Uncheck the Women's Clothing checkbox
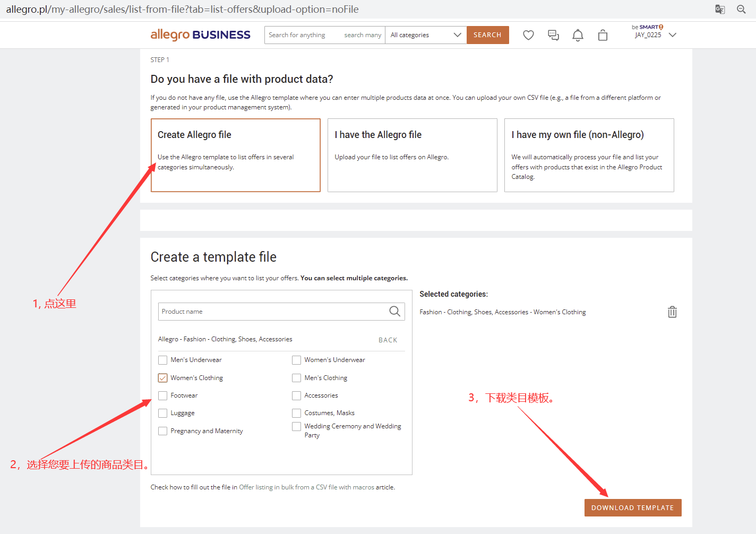 pyautogui.click(x=162, y=378)
